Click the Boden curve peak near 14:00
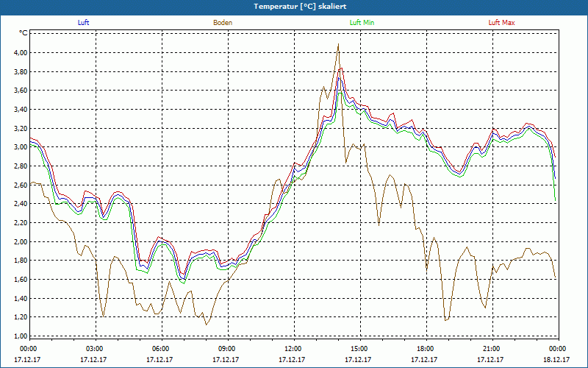588x368 pixels. click(338, 44)
